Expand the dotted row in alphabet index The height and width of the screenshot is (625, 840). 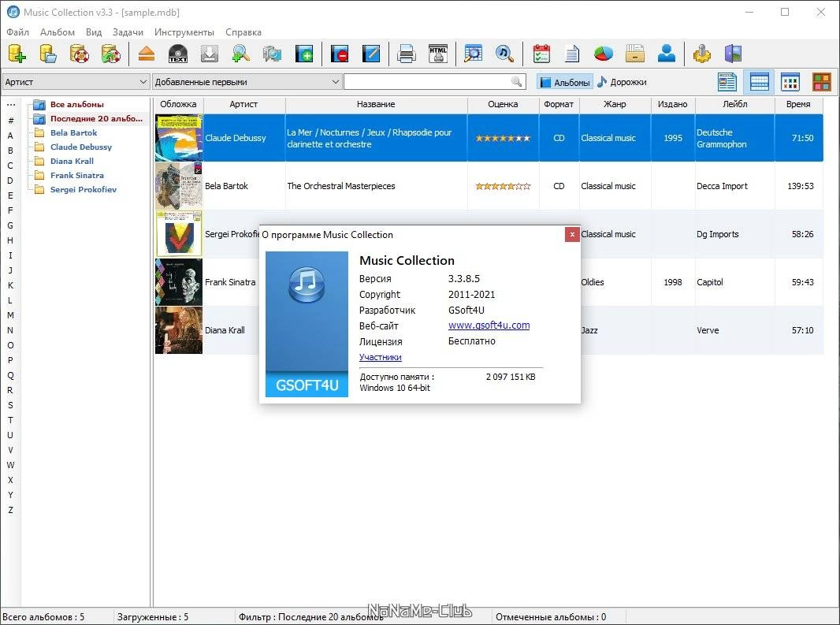(11, 105)
